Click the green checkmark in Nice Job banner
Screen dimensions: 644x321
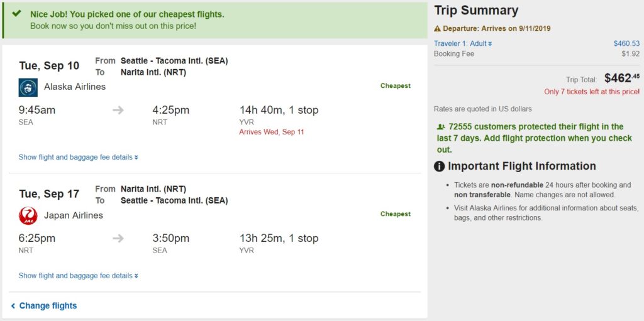[17, 13]
